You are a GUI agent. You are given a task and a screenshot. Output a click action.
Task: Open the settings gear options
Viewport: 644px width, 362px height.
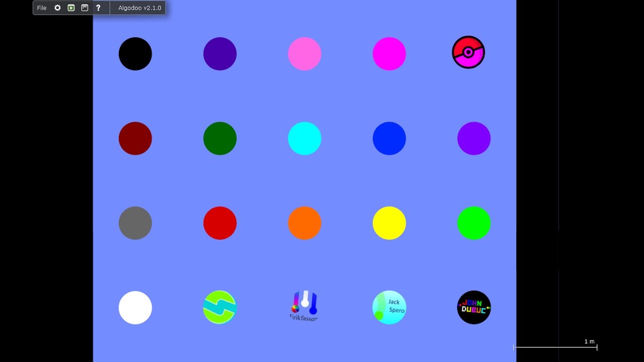(x=57, y=8)
